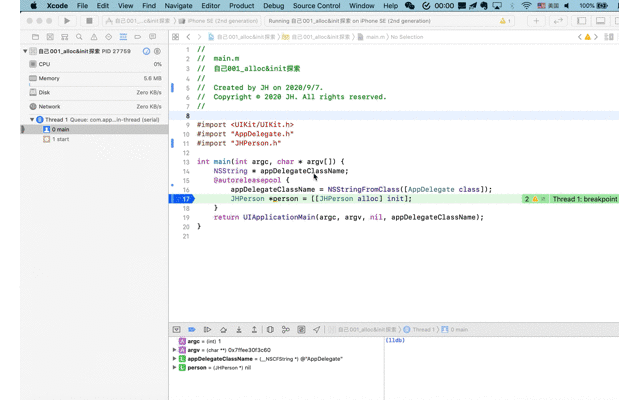
Task: Toggle the navigator panel visibility
Action: (x=581, y=21)
